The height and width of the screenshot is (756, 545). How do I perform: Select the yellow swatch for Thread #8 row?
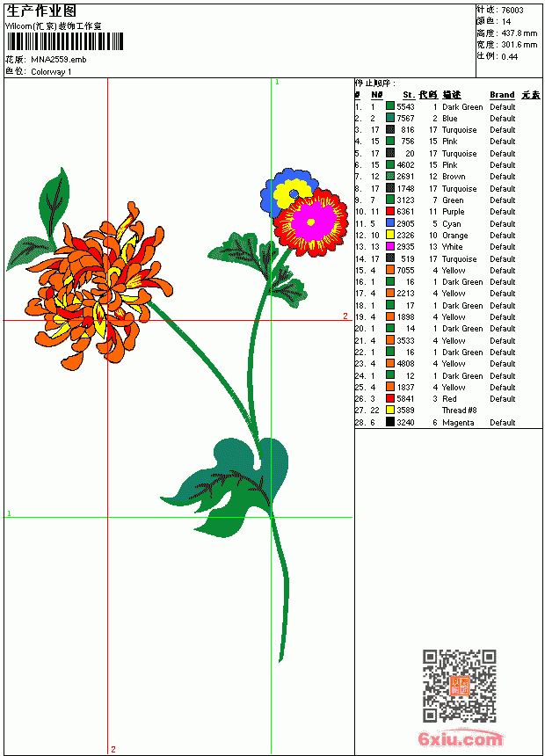click(x=390, y=410)
